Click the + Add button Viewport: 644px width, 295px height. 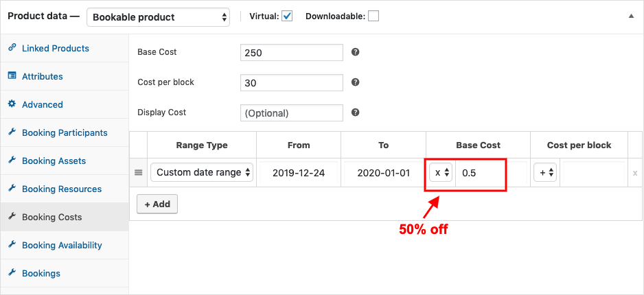[x=157, y=204]
